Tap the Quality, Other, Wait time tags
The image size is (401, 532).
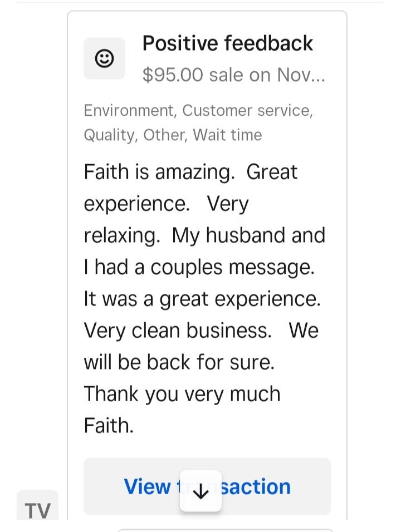(x=173, y=135)
